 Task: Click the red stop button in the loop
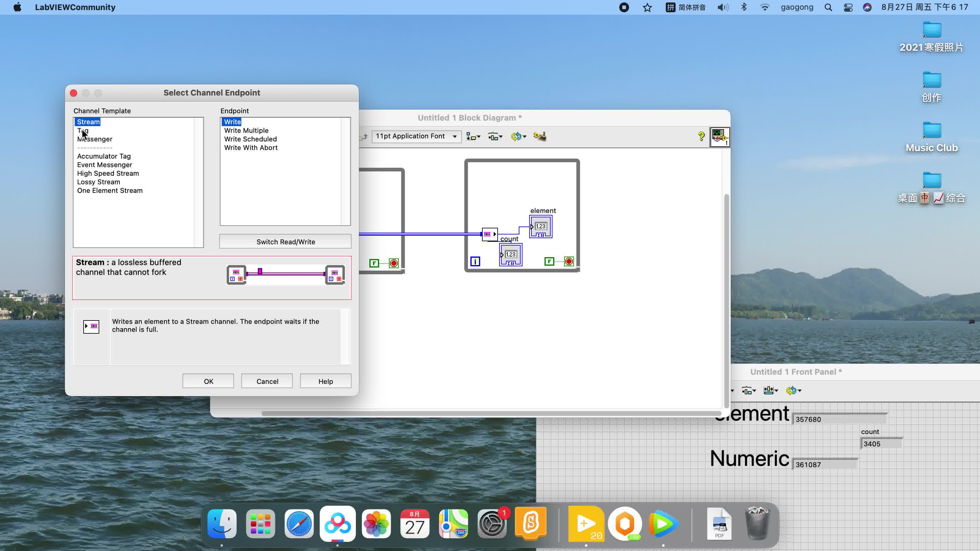pos(568,261)
